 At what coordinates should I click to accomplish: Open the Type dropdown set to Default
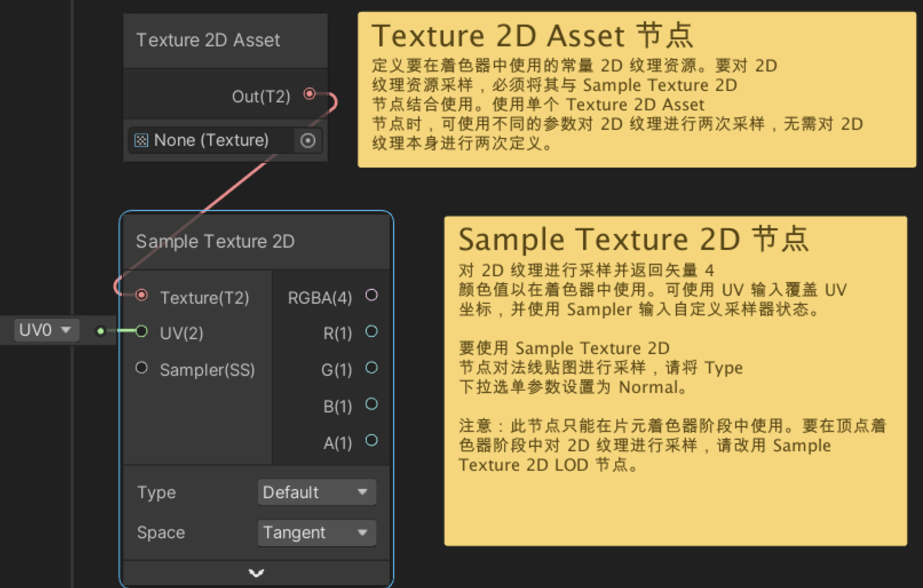pyautogui.click(x=316, y=492)
